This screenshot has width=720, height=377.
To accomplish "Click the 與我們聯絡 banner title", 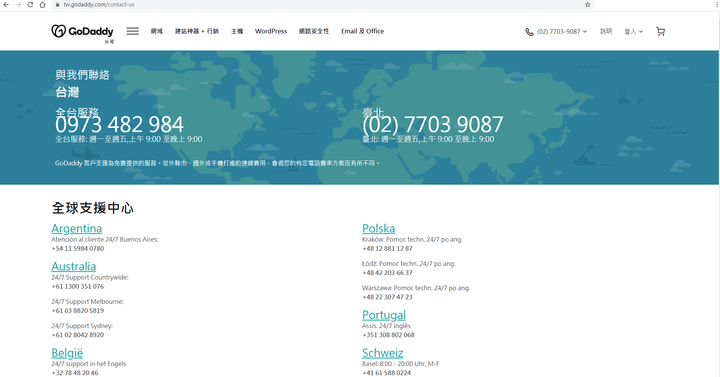I will [82, 75].
